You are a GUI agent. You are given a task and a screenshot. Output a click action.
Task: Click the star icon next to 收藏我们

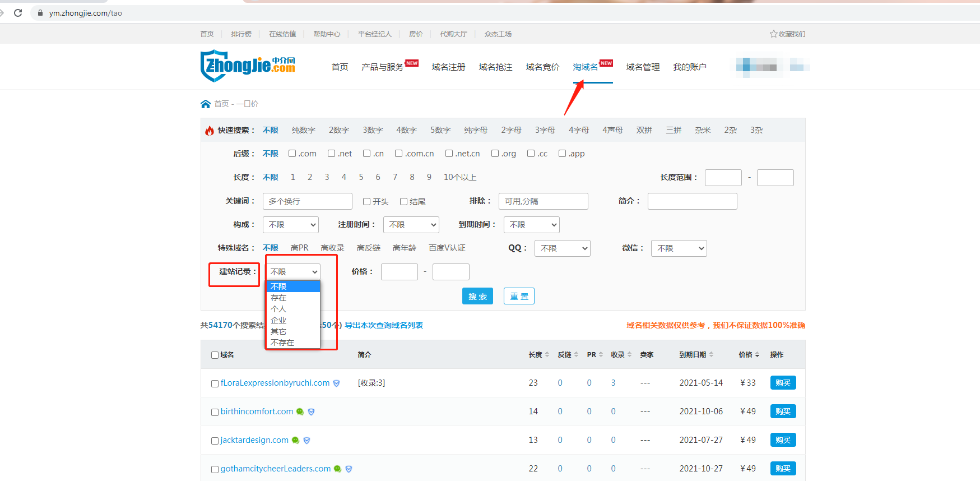[773, 34]
